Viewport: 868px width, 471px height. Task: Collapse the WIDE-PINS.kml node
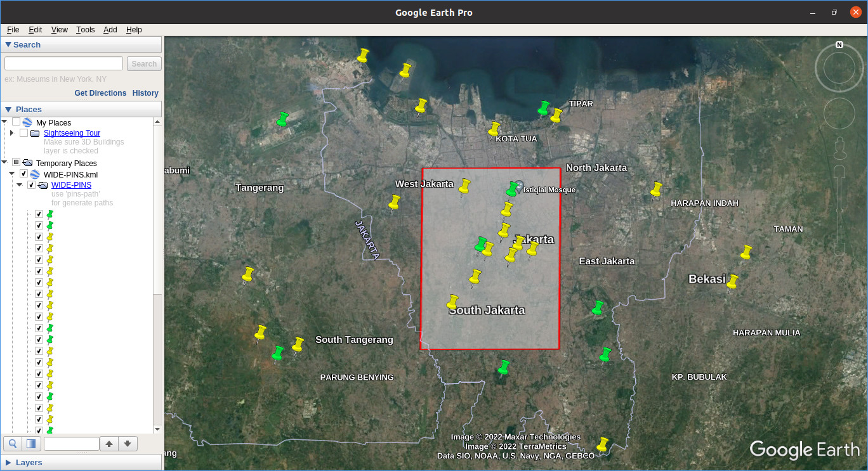11,174
